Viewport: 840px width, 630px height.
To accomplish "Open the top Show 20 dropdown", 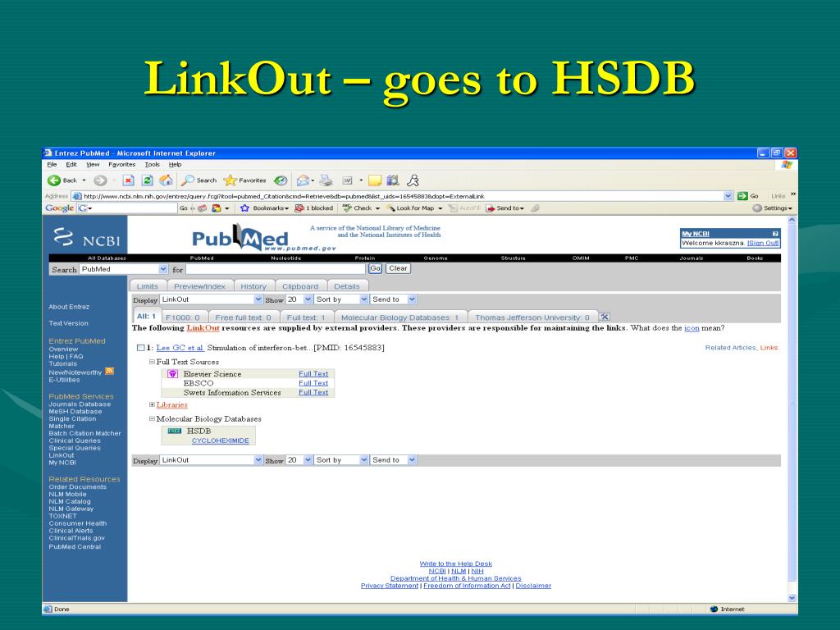I will point(308,299).
